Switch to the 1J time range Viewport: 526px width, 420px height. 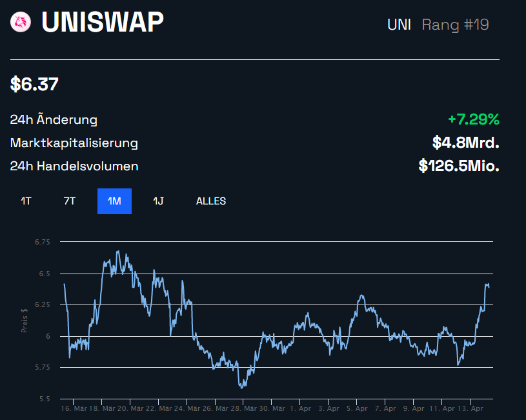[x=157, y=201]
